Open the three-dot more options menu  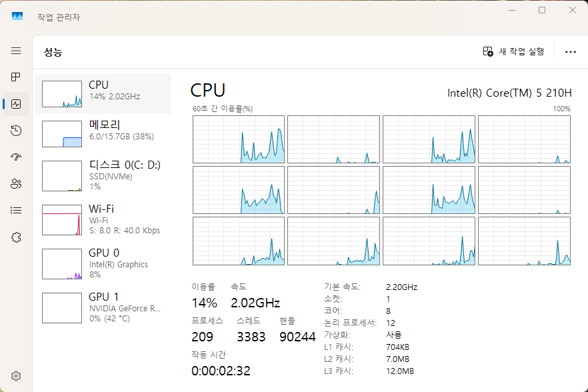click(x=570, y=51)
